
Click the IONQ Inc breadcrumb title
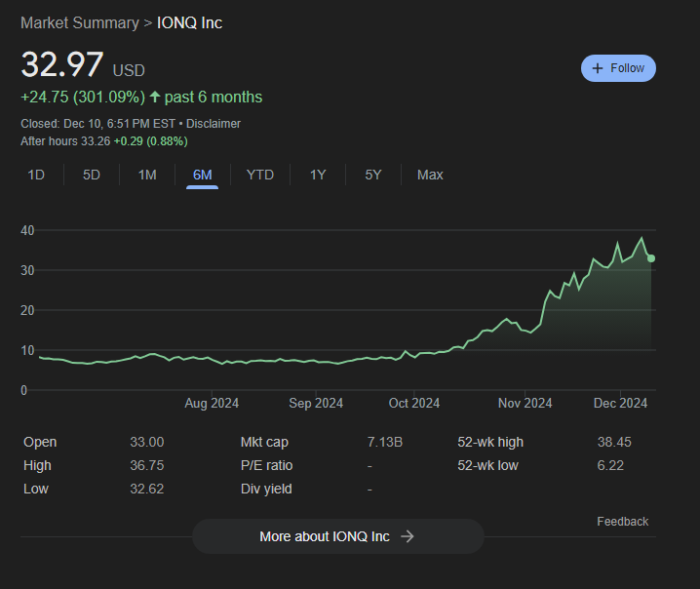click(190, 22)
